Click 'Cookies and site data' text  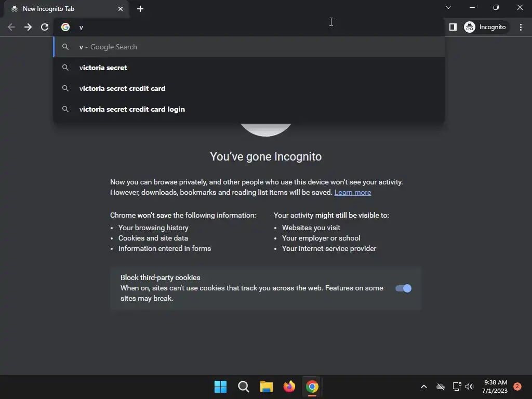[x=153, y=238]
